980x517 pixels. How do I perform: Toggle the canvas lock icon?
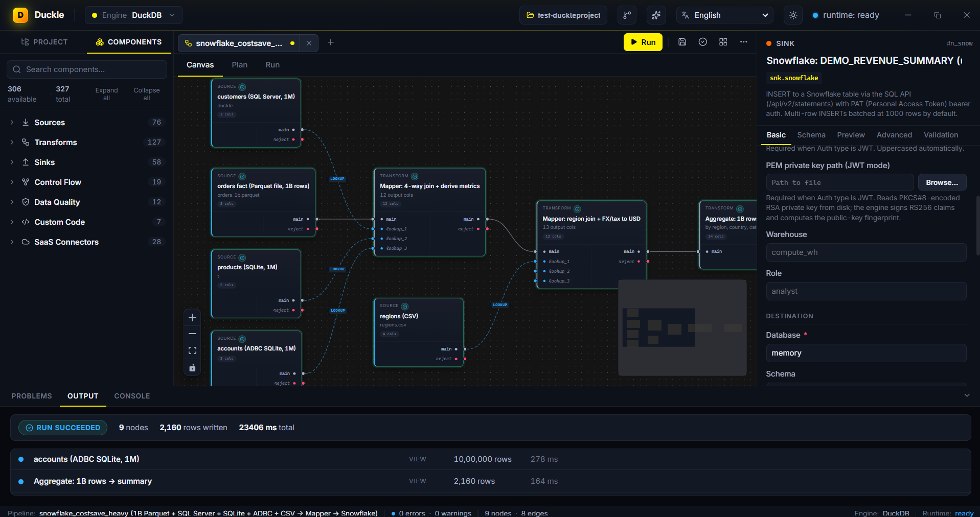click(192, 368)
